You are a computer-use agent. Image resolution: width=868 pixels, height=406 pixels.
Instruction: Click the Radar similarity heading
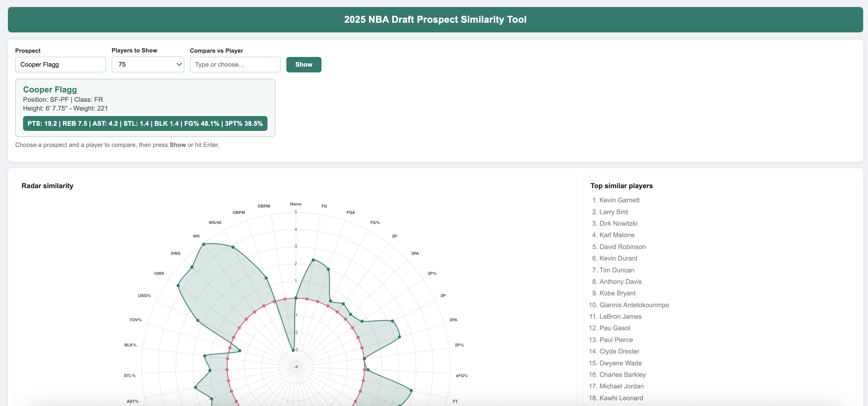(48, 186)
